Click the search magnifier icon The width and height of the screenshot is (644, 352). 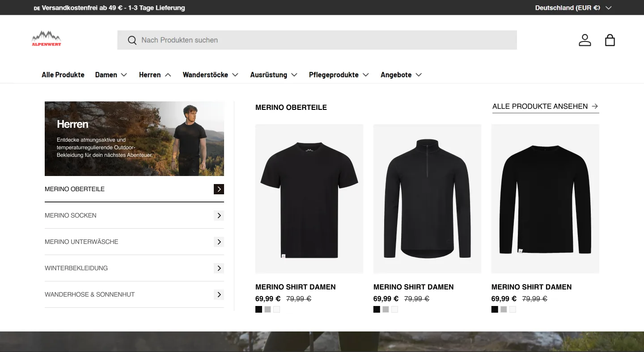[x=132, y=40]
